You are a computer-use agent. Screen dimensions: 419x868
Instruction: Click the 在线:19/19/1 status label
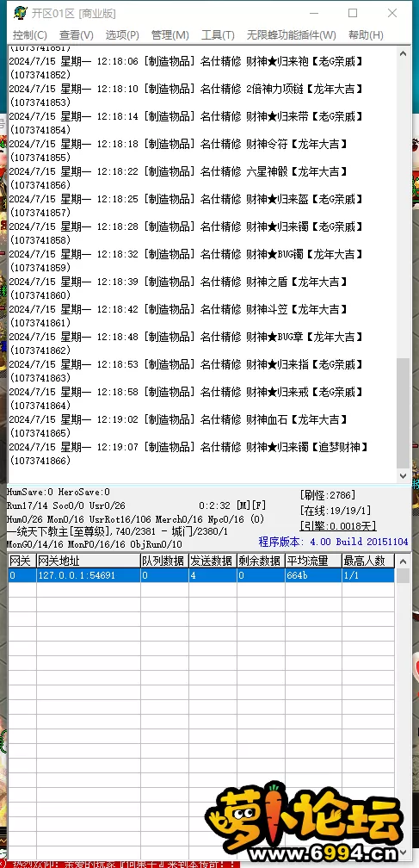coord(335,511)
